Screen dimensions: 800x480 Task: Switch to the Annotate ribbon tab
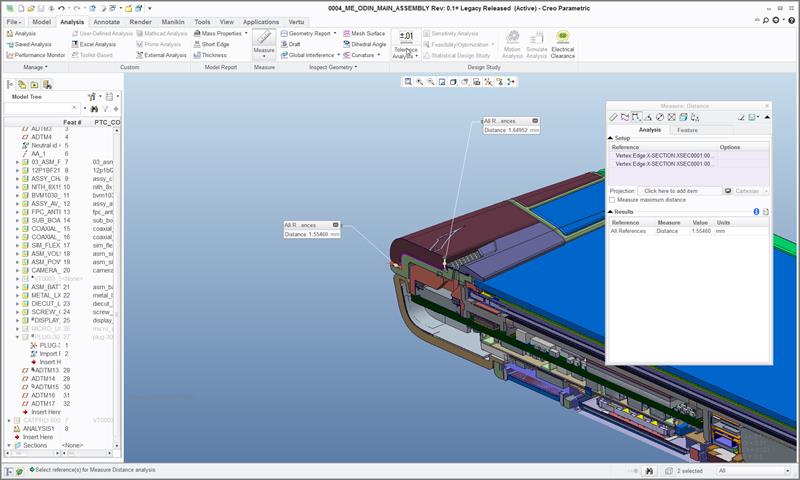pyautogui.click(x=106, y=22)
